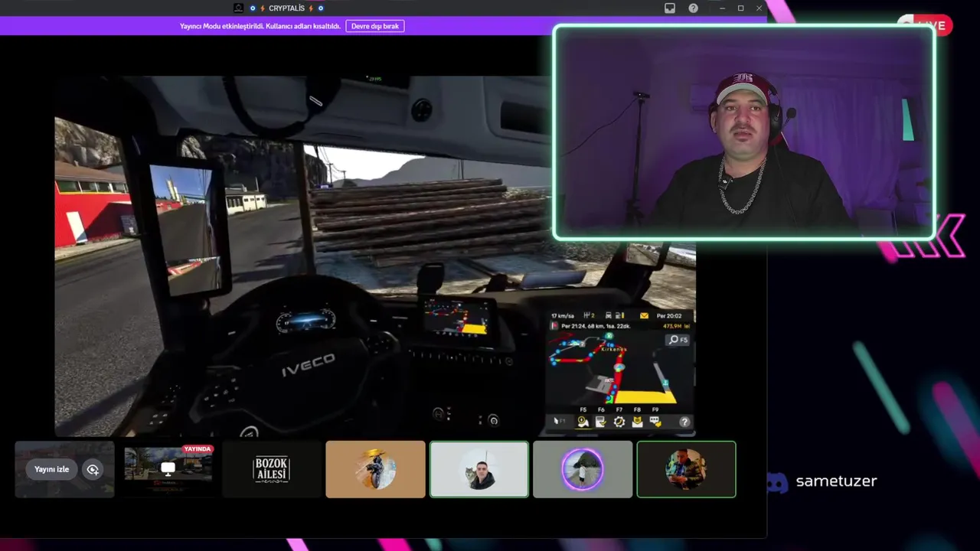Select the stream tile labeled YAYINDA

(x=168, y=469)
